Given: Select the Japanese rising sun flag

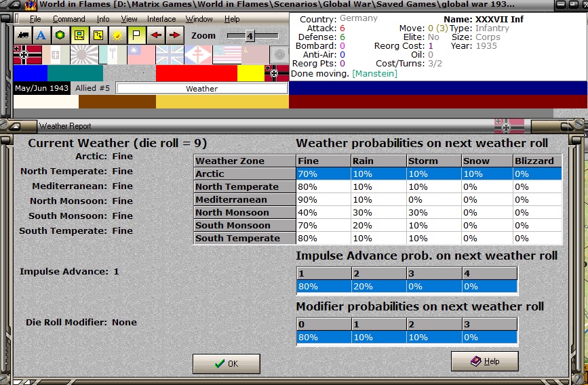Looking at the screenshot, I should 84,55.
